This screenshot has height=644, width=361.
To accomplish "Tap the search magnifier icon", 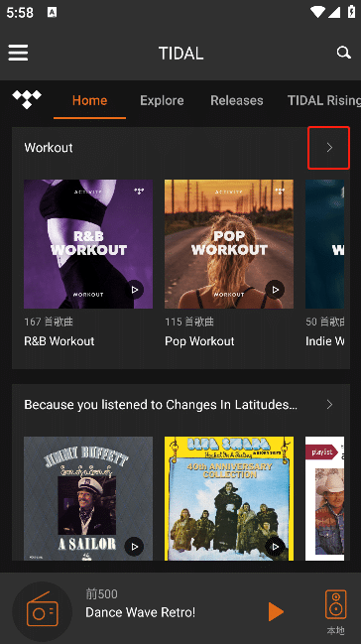I will tap(343, 53).
